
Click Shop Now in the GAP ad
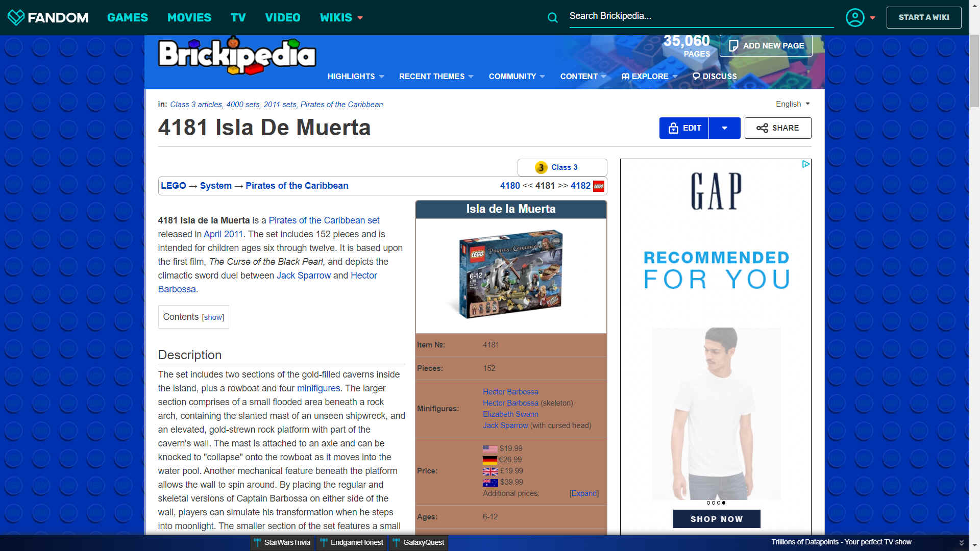coord(716,519)
